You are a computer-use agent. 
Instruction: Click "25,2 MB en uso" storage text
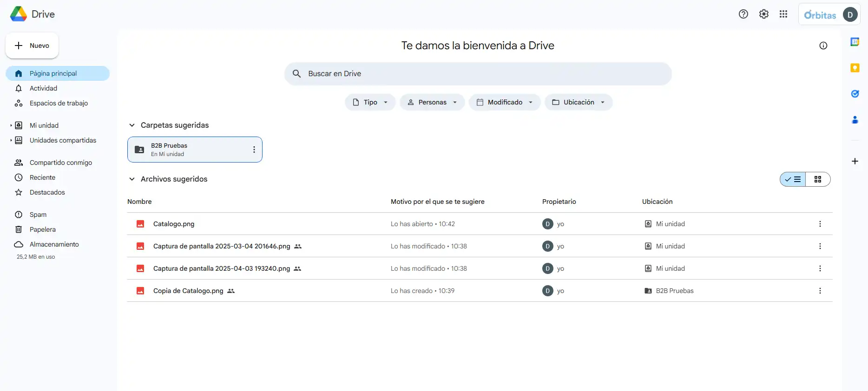tap(36, 257)
